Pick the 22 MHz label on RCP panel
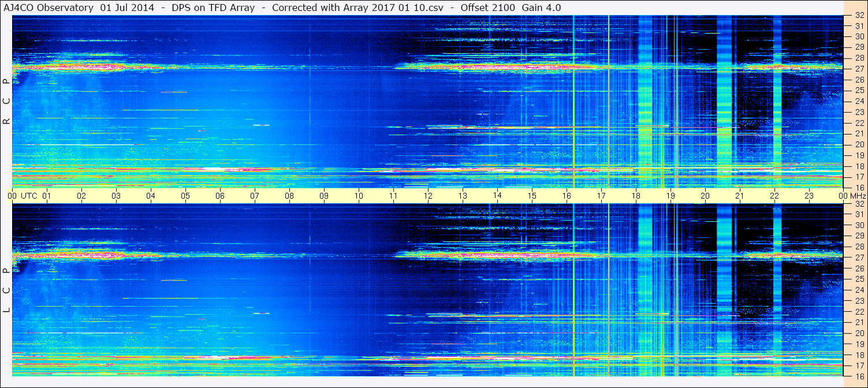This screenshot has width=868, height=388. click(x=859, y=123)
